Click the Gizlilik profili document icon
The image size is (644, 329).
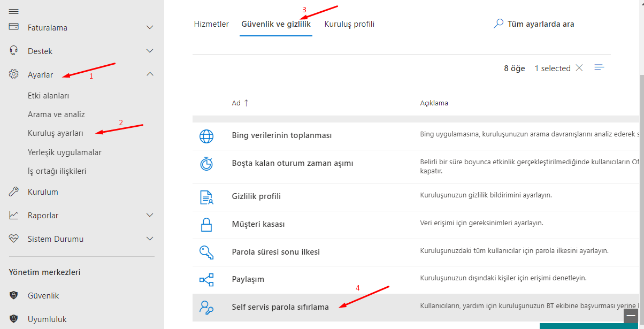(206, 197)
